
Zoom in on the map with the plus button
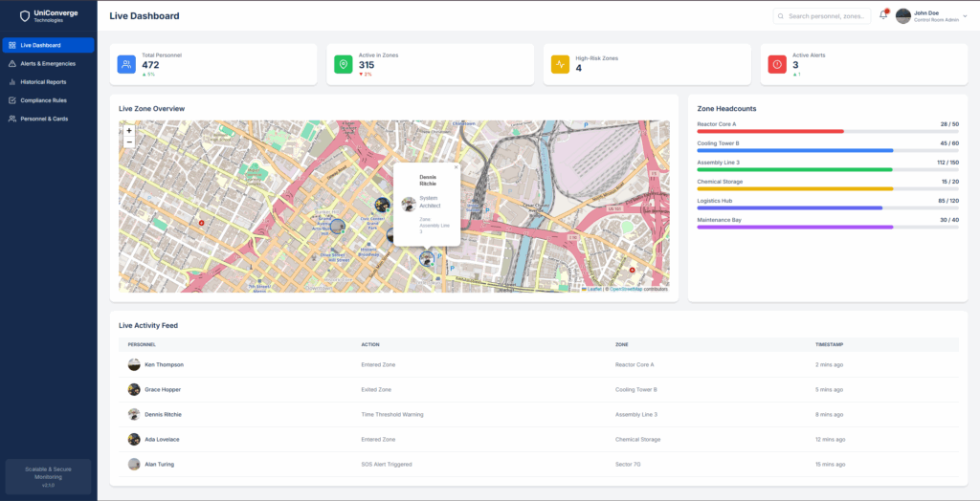[x=129, y=130]
